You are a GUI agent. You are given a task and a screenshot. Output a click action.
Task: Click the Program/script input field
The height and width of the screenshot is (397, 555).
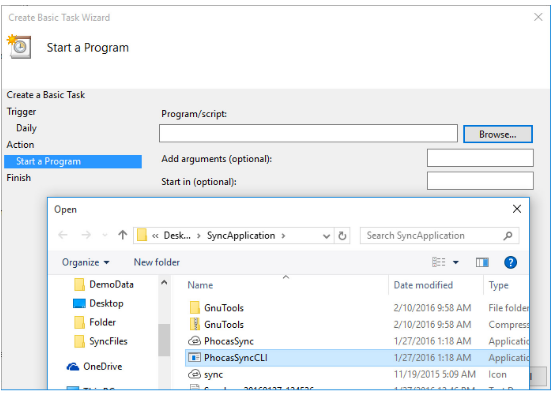coord(308,133)
